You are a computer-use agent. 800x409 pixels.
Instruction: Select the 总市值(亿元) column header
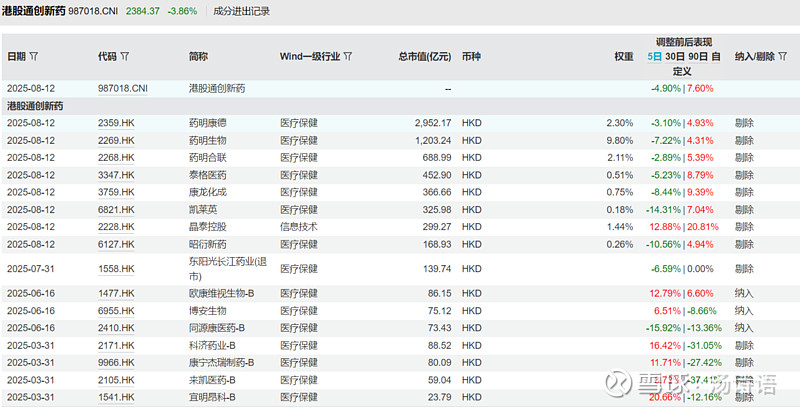[425, 57]
